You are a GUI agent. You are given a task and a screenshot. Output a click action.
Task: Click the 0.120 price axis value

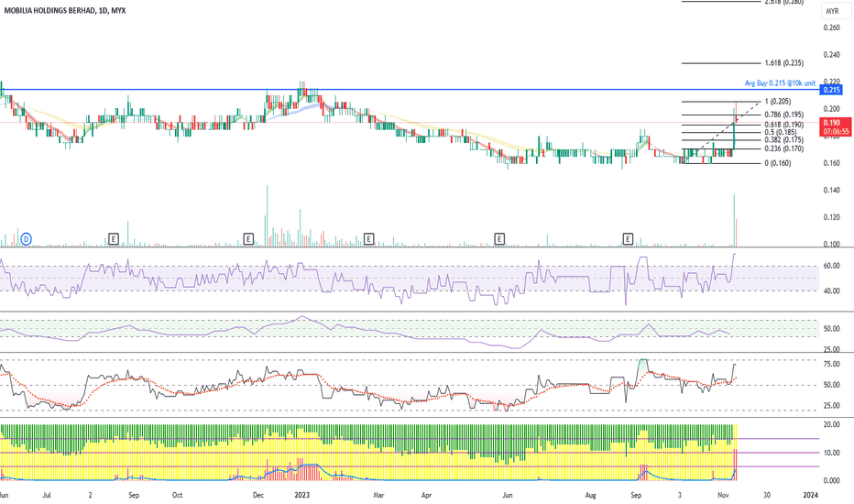[831, 217]
